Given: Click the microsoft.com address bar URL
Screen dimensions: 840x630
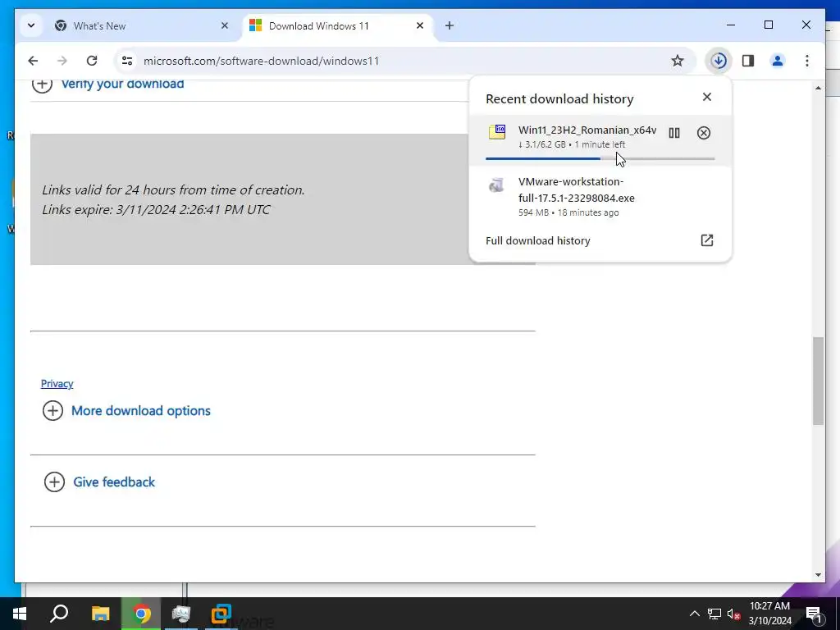Looking at the screenshot, I should tap(262, 61).
